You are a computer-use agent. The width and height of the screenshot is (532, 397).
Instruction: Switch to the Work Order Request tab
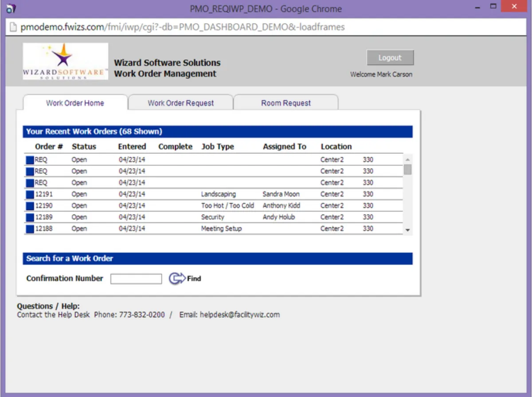[181, 103]
